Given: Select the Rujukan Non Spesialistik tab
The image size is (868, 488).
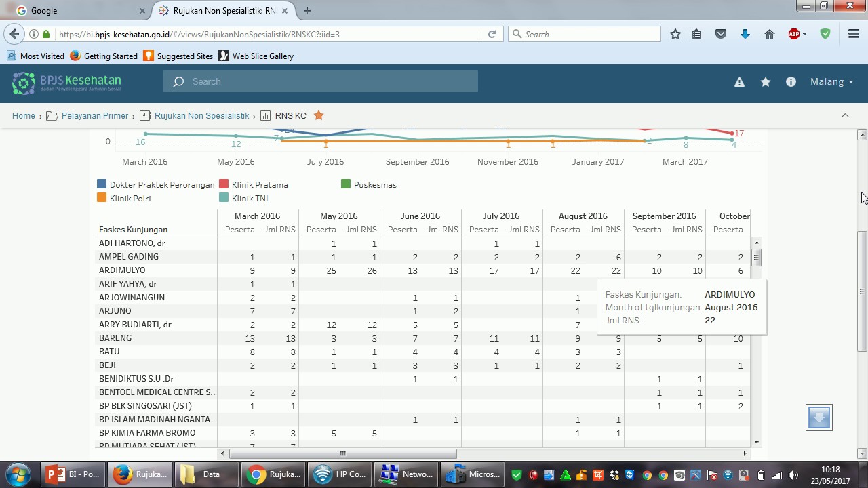Looking at the screenshot, I should click(x=224, y=11).
